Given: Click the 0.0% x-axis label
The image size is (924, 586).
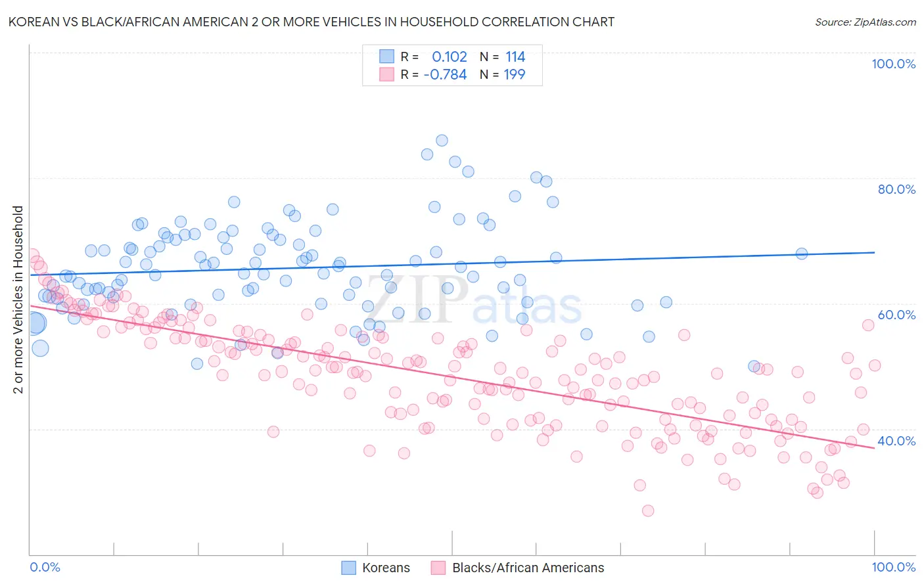Looking at the screenshot, I should [x=45, y=567].
